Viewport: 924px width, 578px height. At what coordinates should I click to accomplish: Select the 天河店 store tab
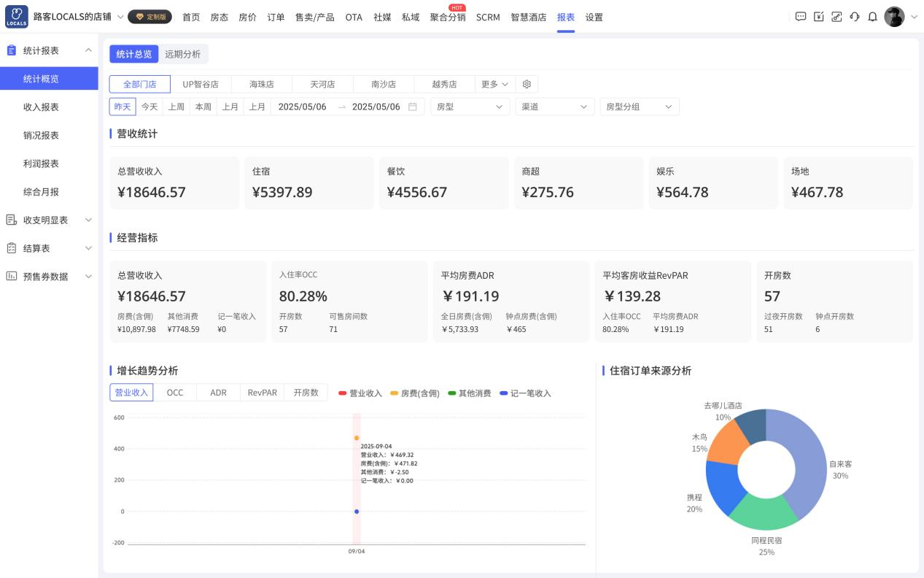pos(322,84)
